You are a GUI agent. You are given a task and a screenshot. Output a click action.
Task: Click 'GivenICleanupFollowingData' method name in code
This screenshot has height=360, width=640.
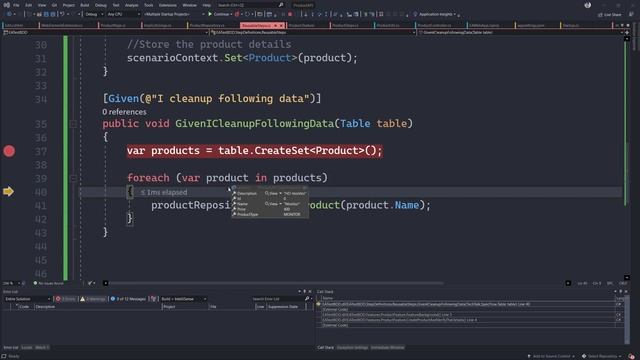point(254,124)
